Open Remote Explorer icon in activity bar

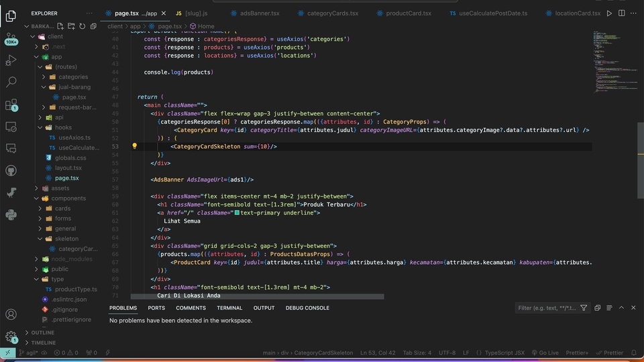pyautogui.click(x=11, y=127)
